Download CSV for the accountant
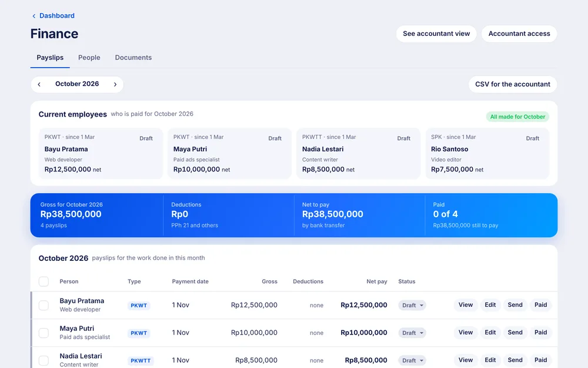588x368 pixels. pyautogui.click(x=513, y=84)
